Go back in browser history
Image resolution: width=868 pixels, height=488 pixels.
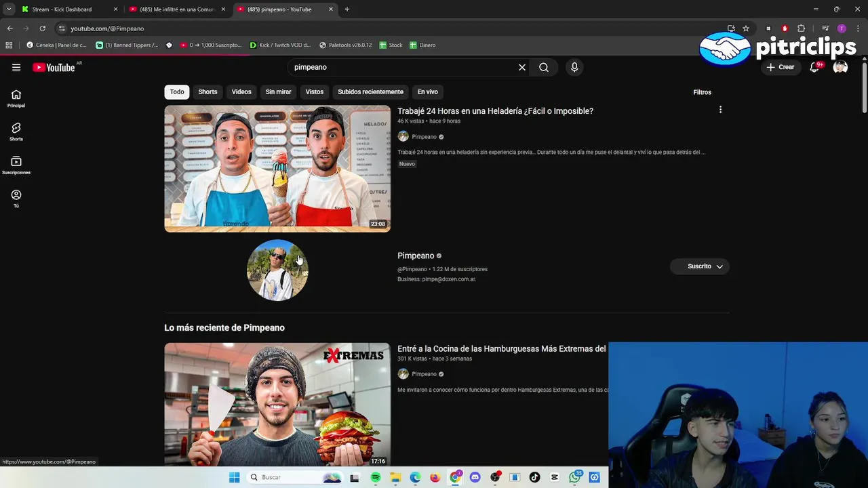click(9, 28)
